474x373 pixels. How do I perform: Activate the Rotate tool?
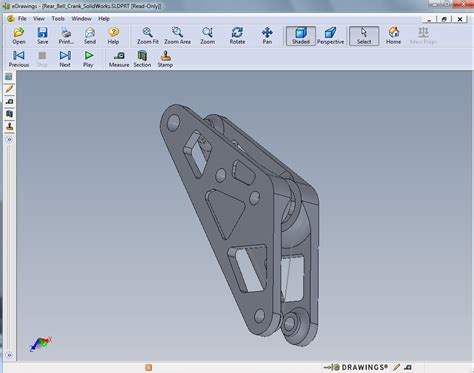pyautogui.click(x=237, y=36)
